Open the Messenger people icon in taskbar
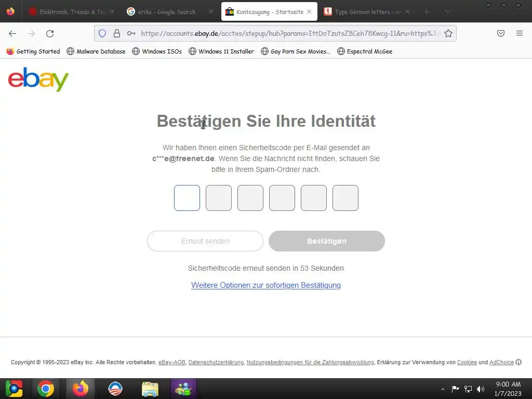This screenshot has height=399, width=532. (x=183, y=389)
